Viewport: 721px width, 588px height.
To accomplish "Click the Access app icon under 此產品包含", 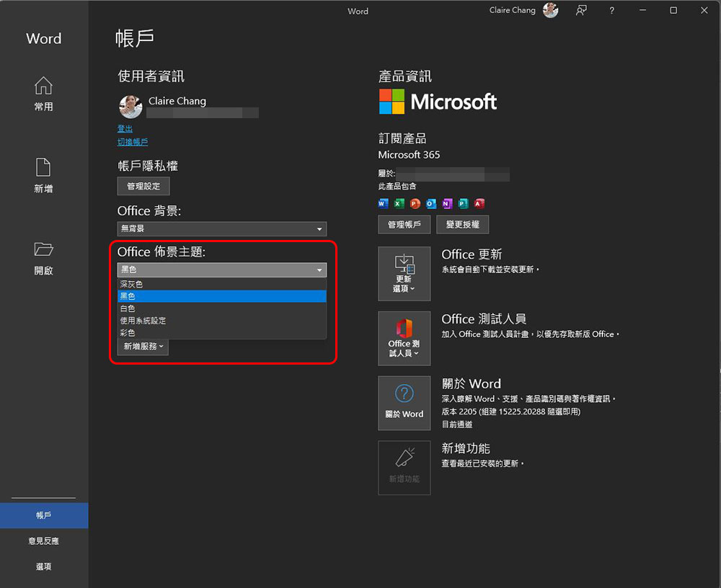I will 479,204.
